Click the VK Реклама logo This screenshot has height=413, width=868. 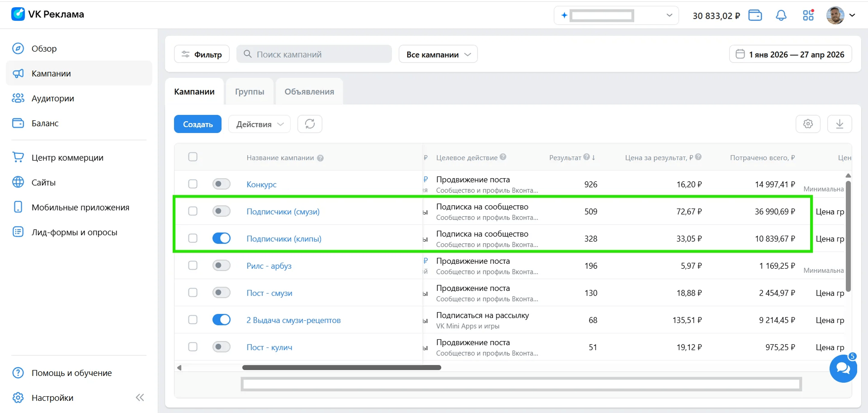click(47, 14)
